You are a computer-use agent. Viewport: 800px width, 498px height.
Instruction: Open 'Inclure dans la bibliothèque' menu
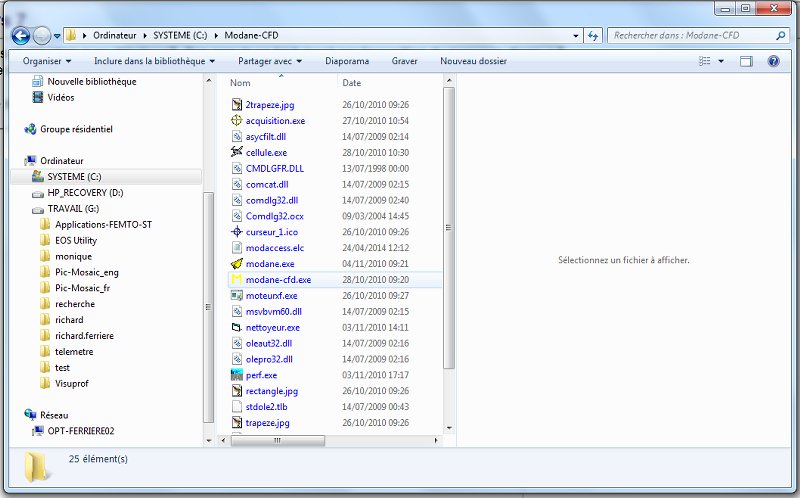(x=154, y=61)
